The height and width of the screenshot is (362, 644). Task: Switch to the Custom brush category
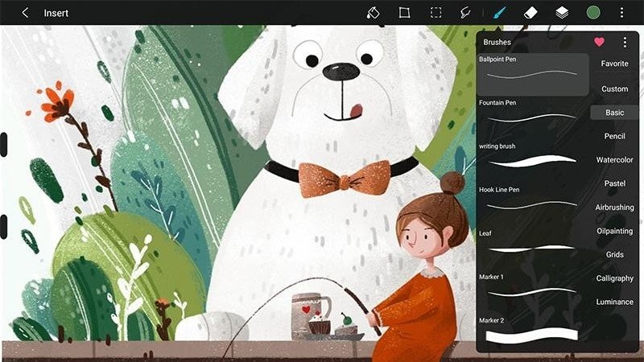(x=614, y=88)
